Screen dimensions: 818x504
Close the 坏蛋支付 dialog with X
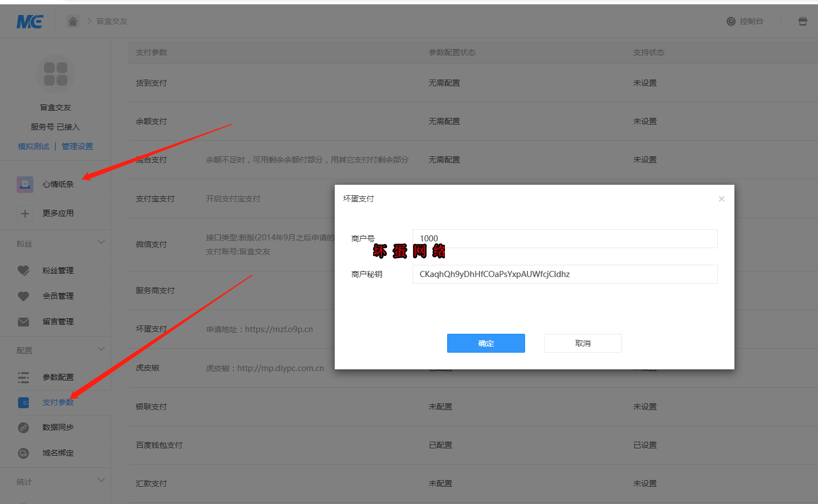tap(721, 199)
